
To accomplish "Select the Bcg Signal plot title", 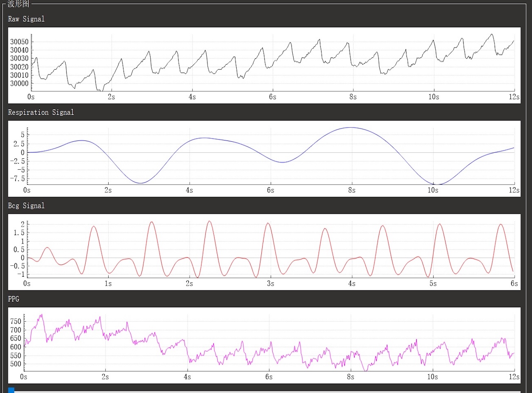I will [x=26, y=206].
